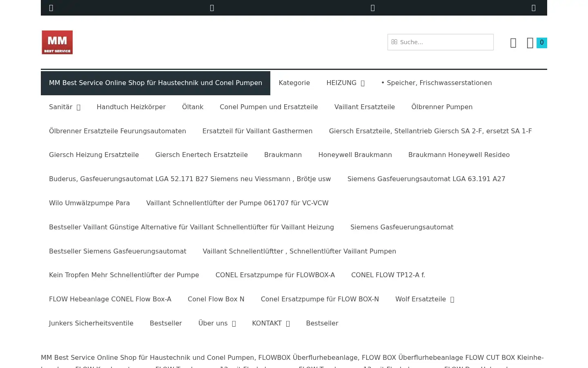Open the KONTAKT menu text
This screenshot has width=588, height=368.
[x=267, y=323]
